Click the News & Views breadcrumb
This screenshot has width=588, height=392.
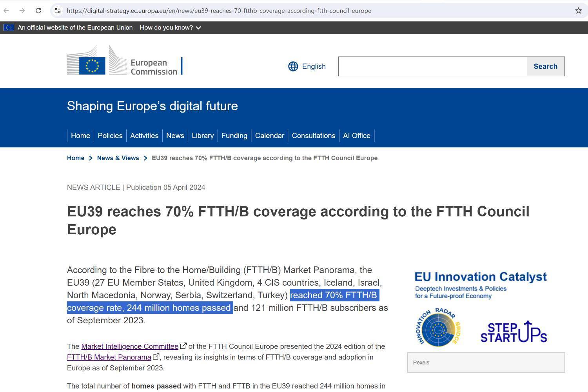(x=118, y=158)
